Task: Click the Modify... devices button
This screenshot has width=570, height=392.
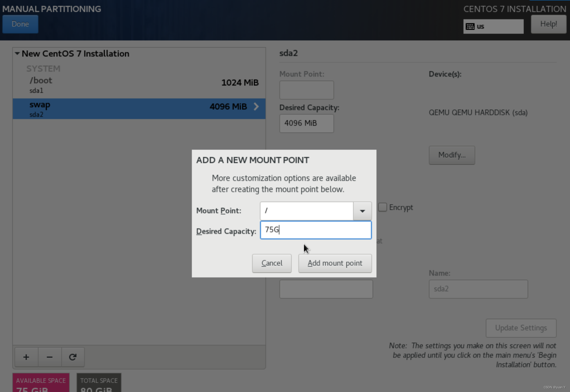Action: (x=451, y=155)
